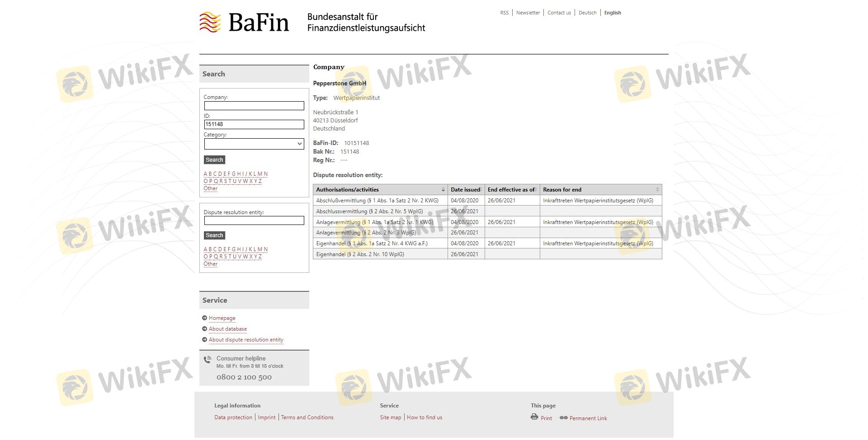Open the How to find us link
868x440 pixels.
tap(425, 417)
